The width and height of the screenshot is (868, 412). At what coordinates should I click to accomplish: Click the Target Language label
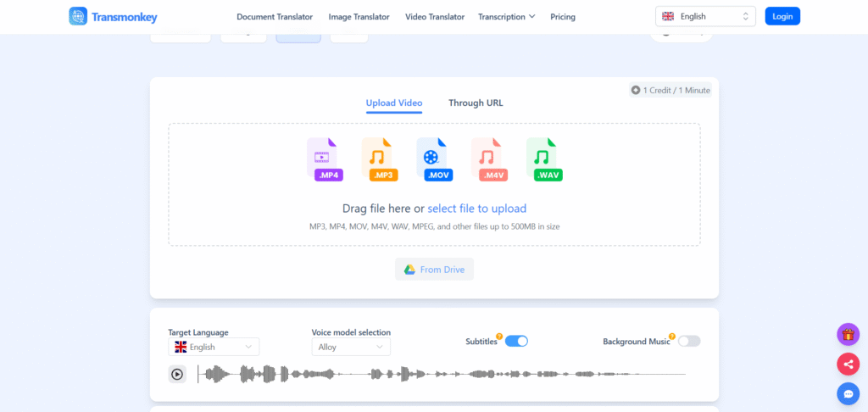198,332
